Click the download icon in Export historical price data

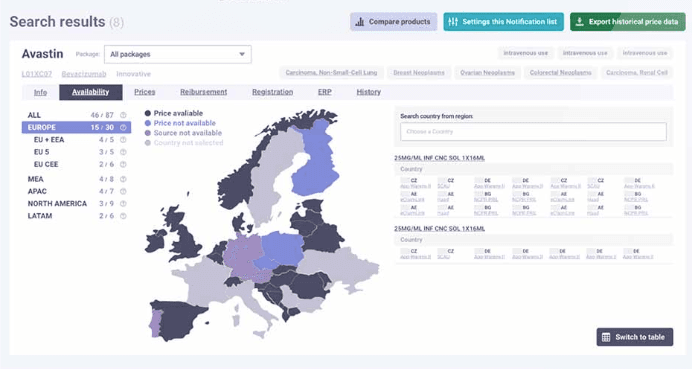point(579,22)
